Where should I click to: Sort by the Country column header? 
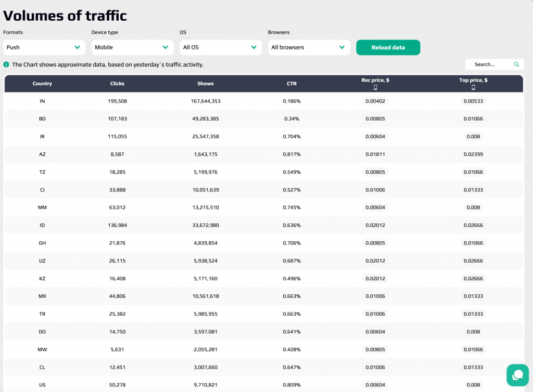click(x=42, y=84)
